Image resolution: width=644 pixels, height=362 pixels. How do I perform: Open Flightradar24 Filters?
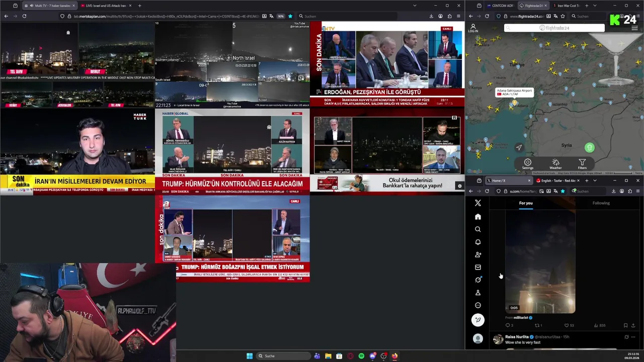point(582,164)
